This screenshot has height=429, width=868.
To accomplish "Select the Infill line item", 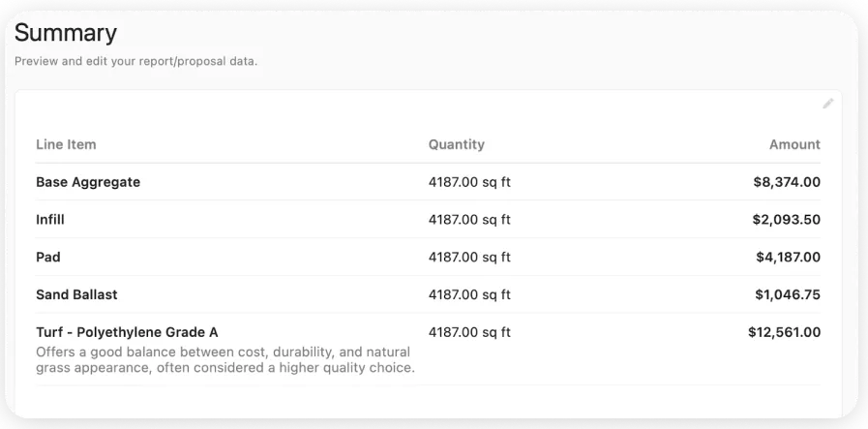I will click(50, 220).
